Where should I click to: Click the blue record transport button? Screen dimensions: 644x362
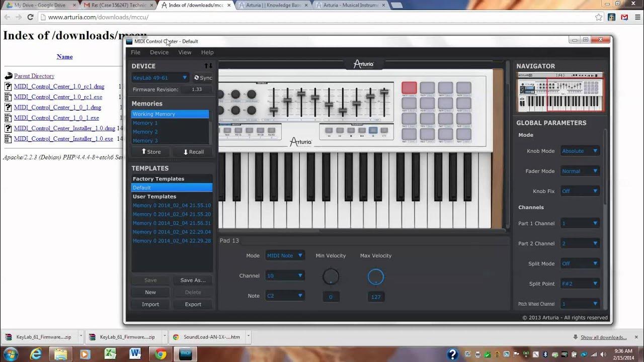(373, 130)
